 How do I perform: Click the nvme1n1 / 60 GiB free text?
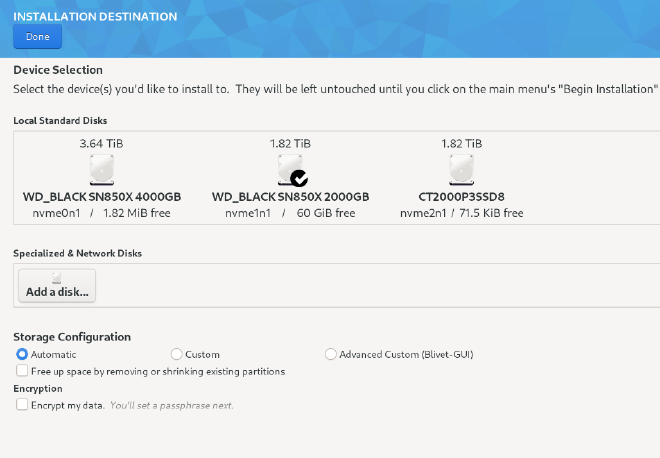pyautogui.click(x=290, y=213)
